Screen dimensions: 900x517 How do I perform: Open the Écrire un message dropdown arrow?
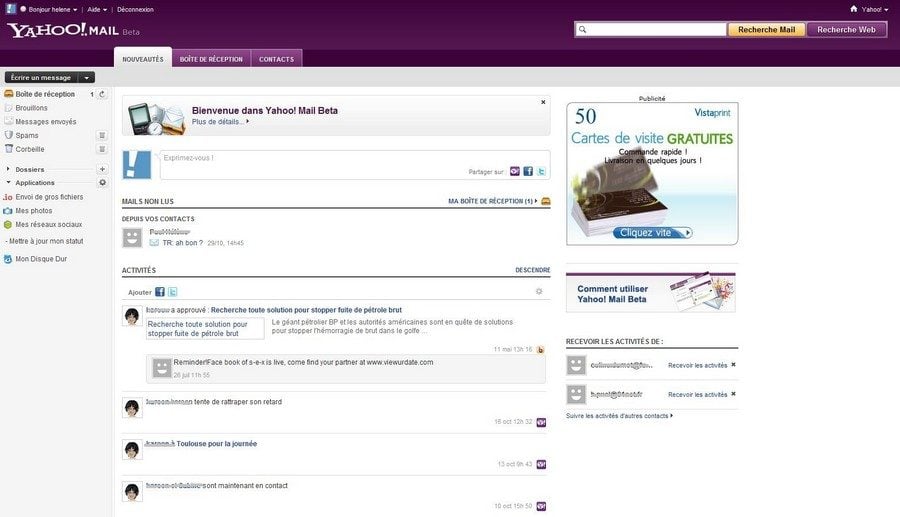(87, 77)
